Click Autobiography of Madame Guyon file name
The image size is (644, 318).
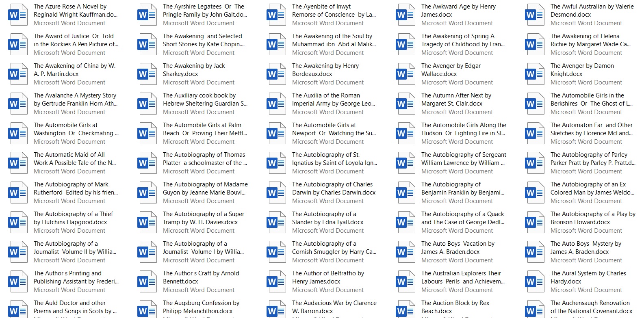pyautogui.click(x=205, y=188)
